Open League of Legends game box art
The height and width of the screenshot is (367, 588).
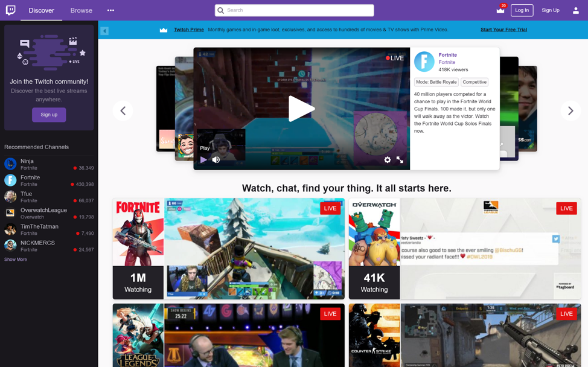[138, 336]
